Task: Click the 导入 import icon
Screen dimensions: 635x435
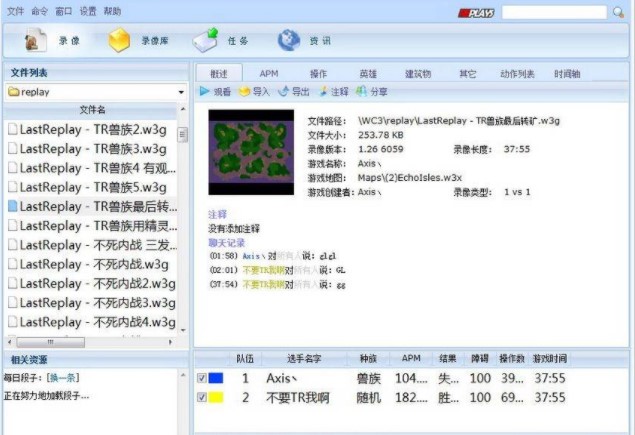Action: point(244,92)
